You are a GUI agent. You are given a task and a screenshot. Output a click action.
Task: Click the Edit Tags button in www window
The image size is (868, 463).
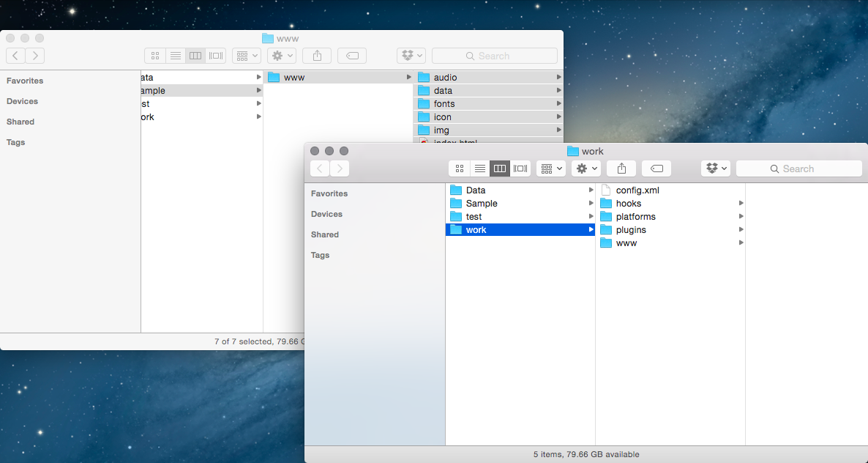point(352,56)
